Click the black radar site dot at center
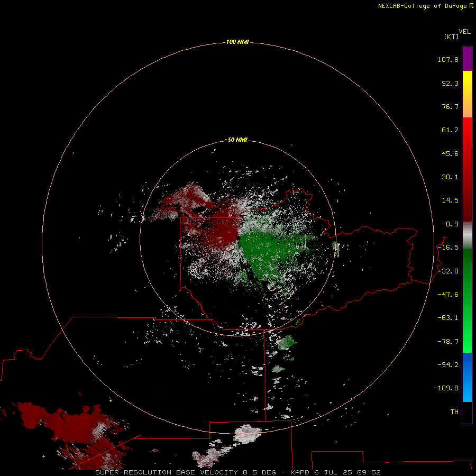 238,239
